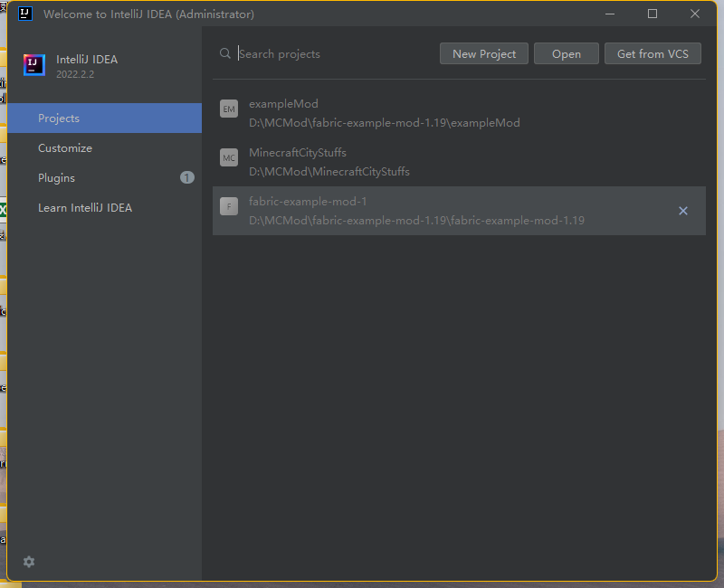Remove fabric-example-mod-1 from recent projects
Screen dimensions: 724x588
click(683, 211)
